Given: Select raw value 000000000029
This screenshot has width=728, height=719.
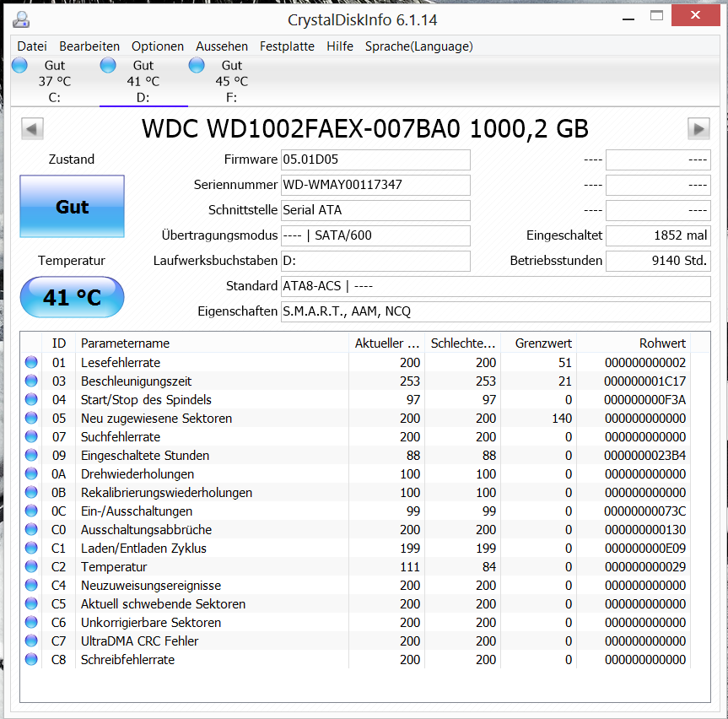Looking at the screenshot, I should click(x=644, y=567).
